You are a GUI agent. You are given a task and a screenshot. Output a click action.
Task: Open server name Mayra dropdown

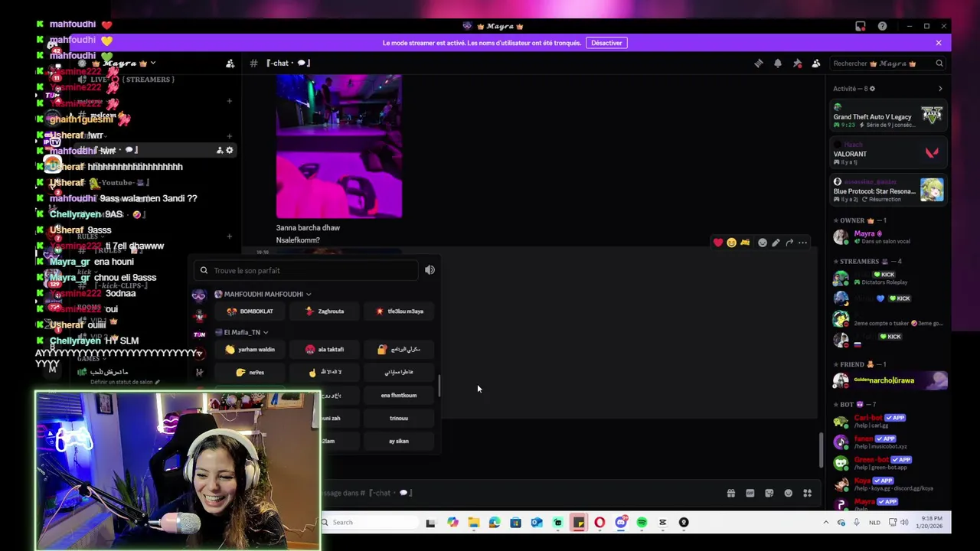tap(126, 64)
